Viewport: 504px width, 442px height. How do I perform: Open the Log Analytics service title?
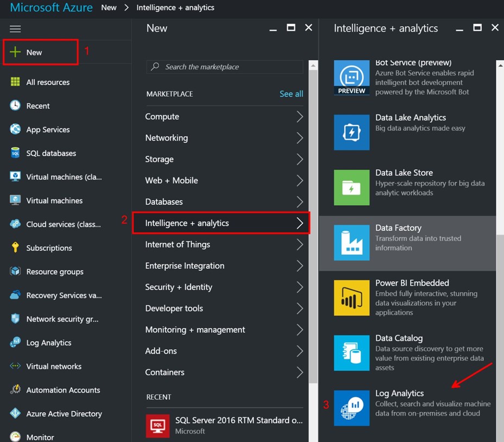(x=400, y=394)
